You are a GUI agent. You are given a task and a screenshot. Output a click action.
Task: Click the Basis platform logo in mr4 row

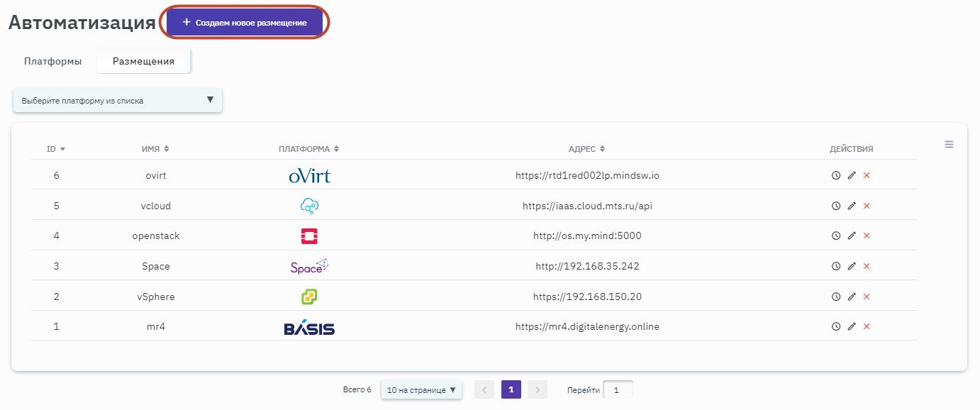point(309,327)
